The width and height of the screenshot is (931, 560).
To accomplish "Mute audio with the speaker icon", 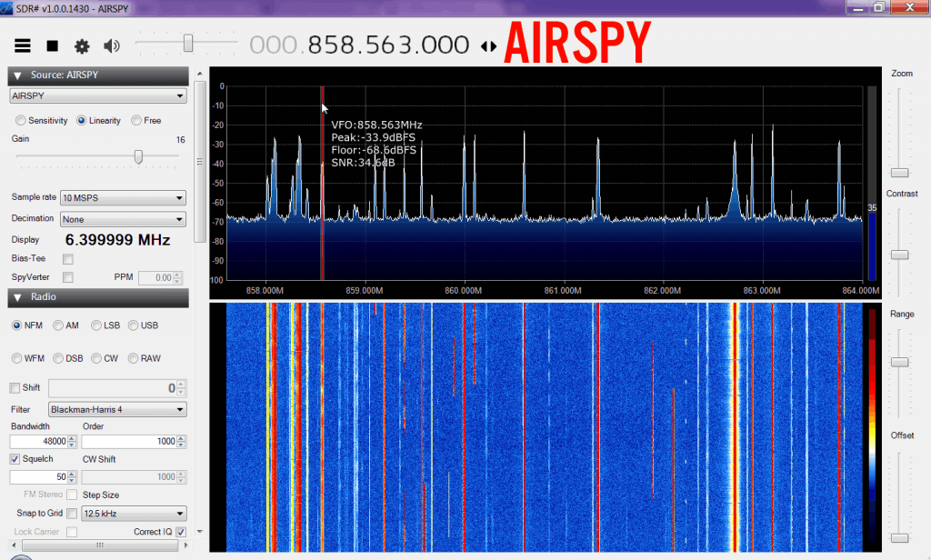I will [x=112, y=45].
